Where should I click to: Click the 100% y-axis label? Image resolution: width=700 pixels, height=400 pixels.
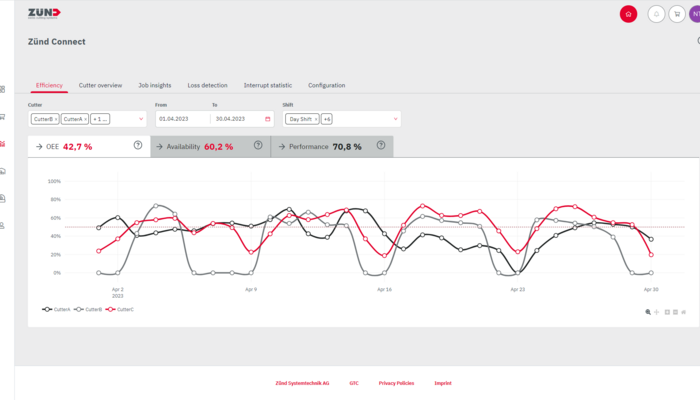pyautogui.click(x=54, y=181)
